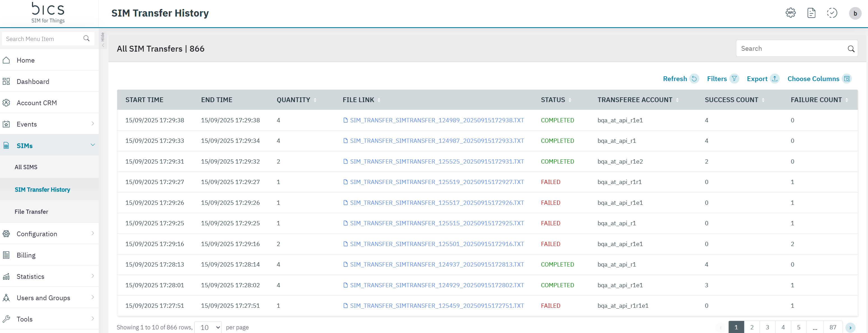Open Filters funnel icon

(734, 79)
